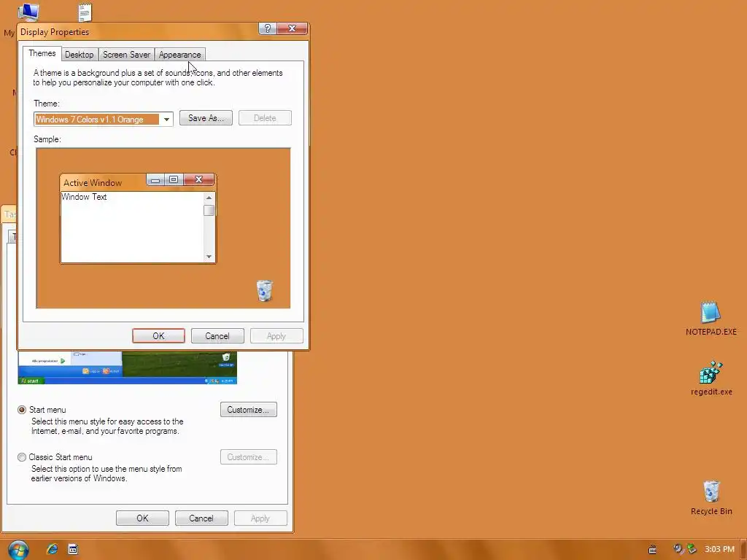This screenshot has width=747, height=560.
Task: Select the Start menu radio option
Action: point(22,410)
